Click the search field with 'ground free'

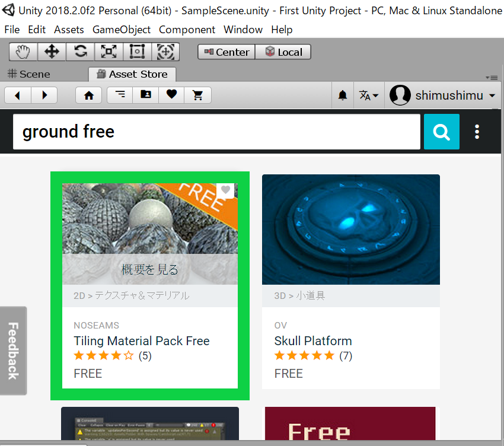pos(216,132)
